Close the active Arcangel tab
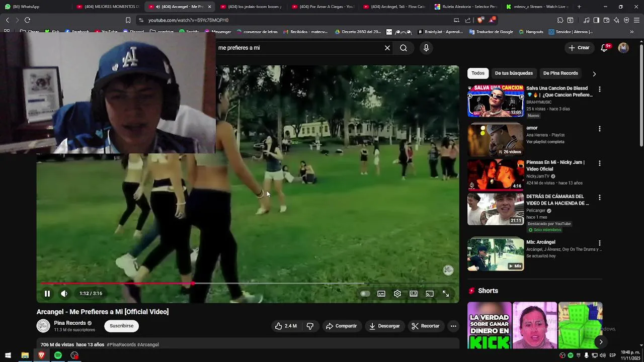 pos(210,7)
